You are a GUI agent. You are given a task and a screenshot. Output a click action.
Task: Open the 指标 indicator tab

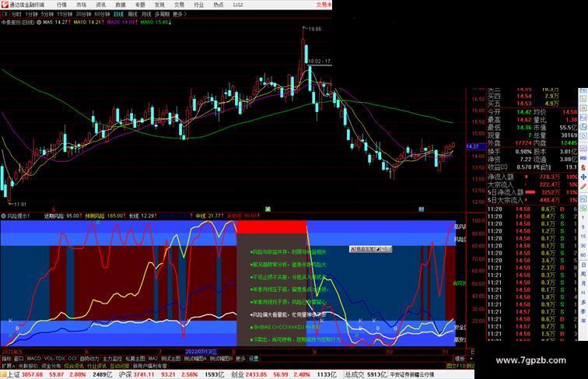[x=6, y=359]
